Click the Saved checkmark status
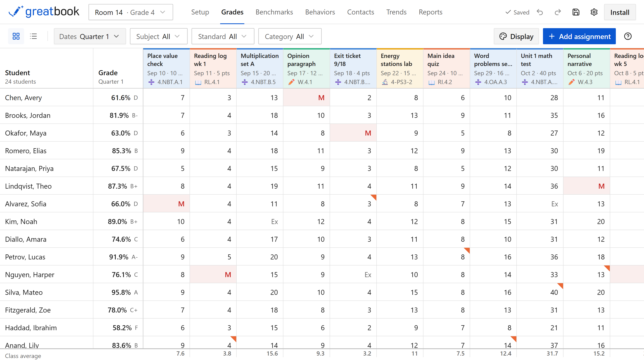644x362 pixels. pyautogui.click(x=517, y=12)
